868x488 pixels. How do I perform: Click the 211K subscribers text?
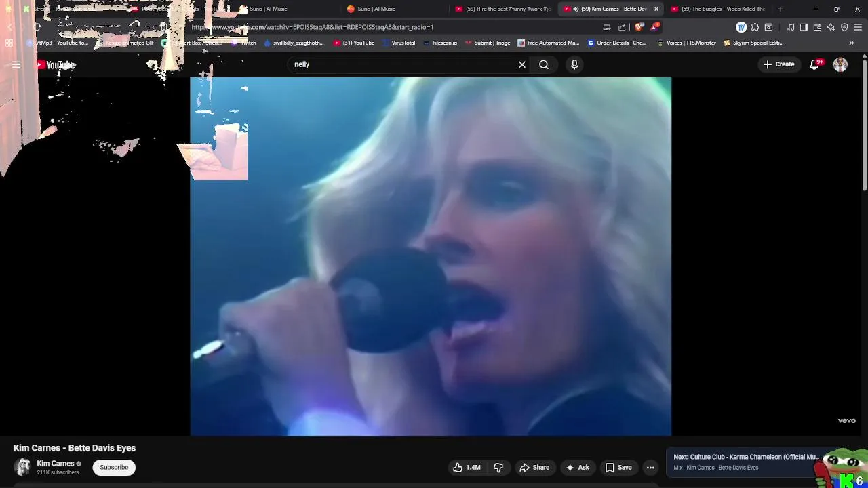click(58, 472)
